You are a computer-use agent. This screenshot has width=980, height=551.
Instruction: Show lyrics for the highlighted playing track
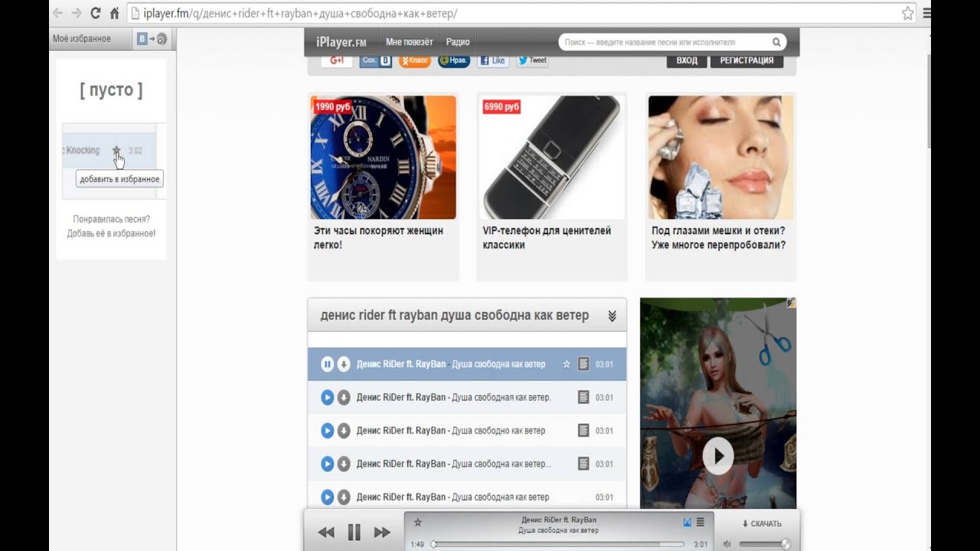coord(583,364)
